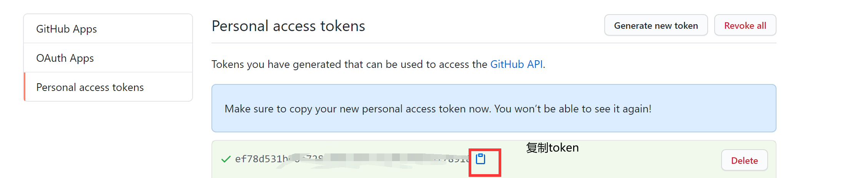Copy the token with the clipboard icon
868x178 pixels.
481,159
